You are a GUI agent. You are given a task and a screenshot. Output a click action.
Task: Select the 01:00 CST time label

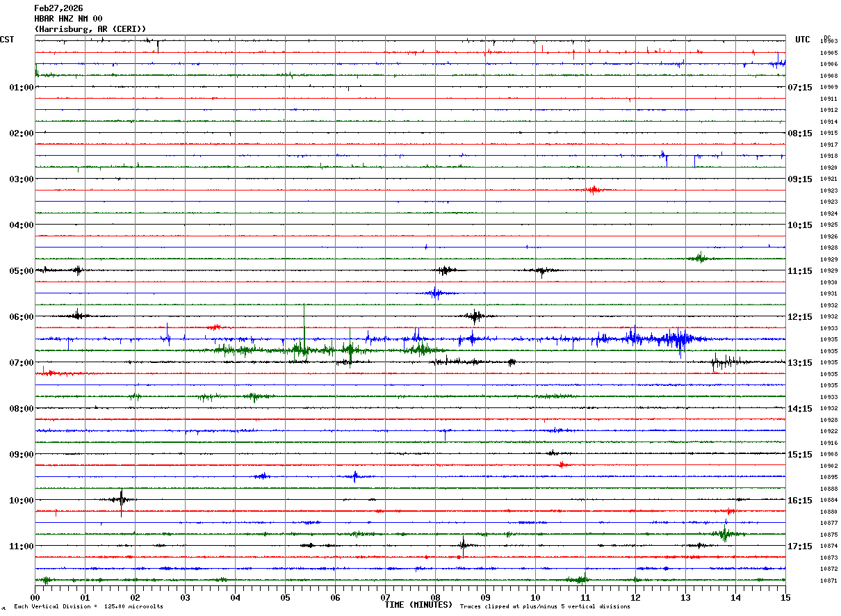[21, 88]
